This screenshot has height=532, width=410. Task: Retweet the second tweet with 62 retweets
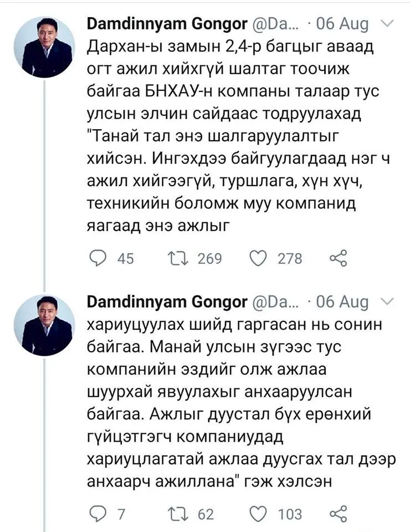tap(178, 514)
